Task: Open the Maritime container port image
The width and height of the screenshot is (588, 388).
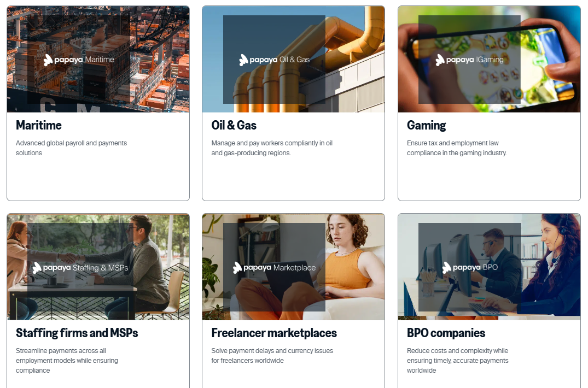Action: tap(98, 59)
